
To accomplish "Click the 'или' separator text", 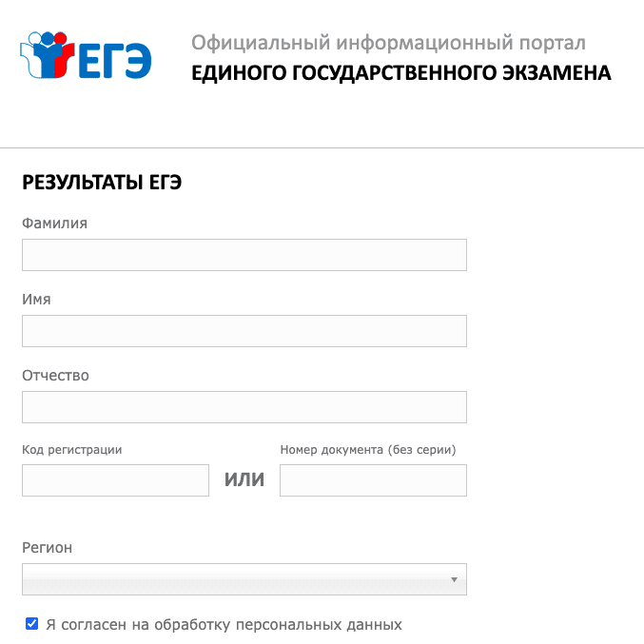I will [244, 479].
